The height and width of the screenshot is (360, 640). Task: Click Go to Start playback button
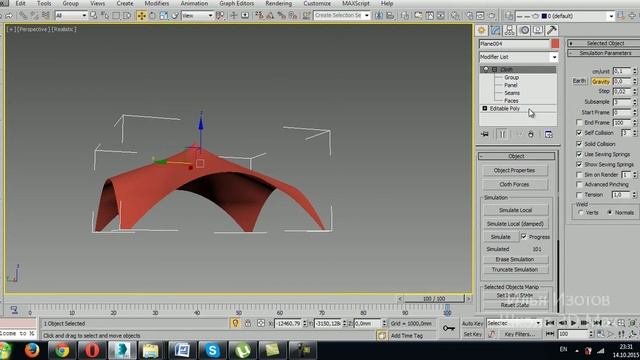(550, 323)
